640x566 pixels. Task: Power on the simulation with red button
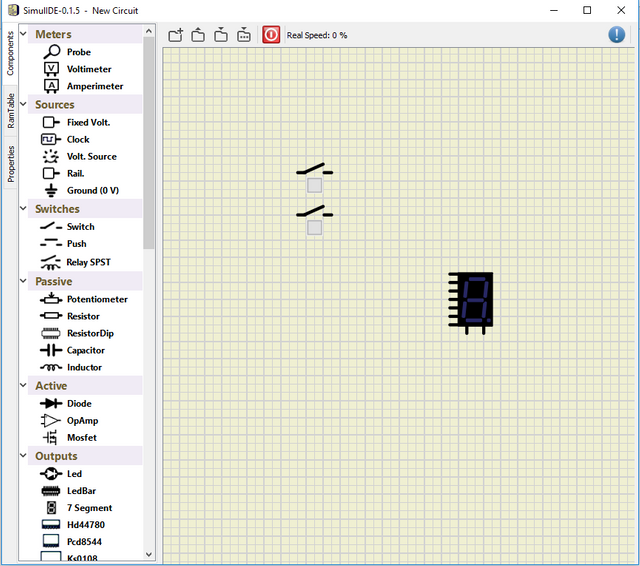(271, 35)
